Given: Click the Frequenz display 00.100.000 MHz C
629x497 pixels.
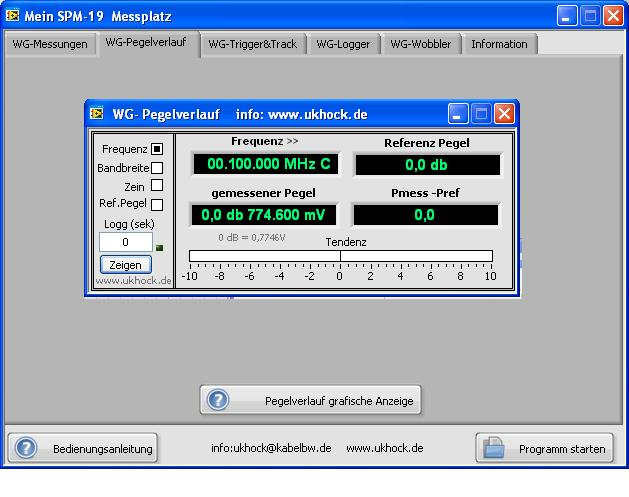Looking at the screenshot, I should pyautogui.click(x=266, y=164).
